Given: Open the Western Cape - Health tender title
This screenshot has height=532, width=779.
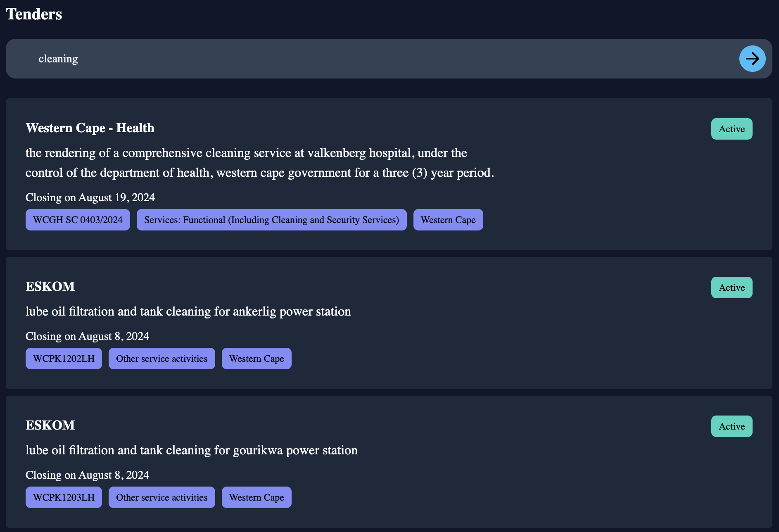Looking at the screenshot, I should (90, 128).
